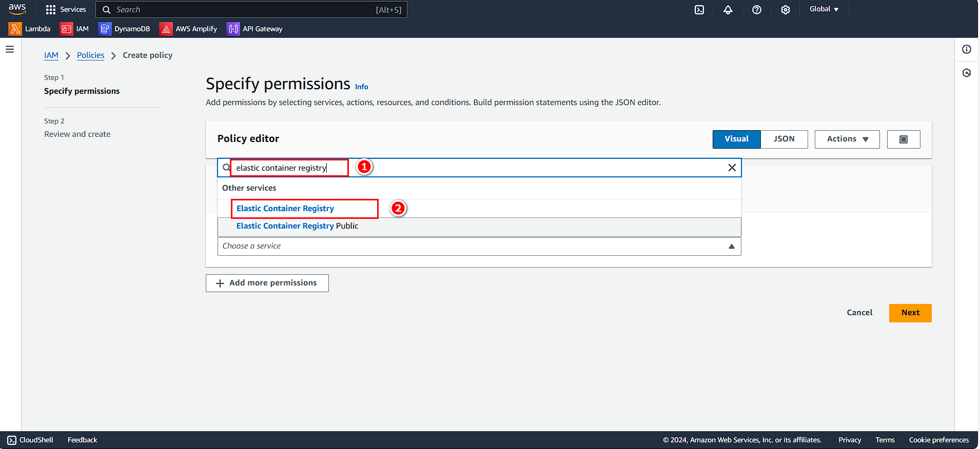The image size is (980, 449).
Task: Click Add more permissions button
Action: click(267, 283)
